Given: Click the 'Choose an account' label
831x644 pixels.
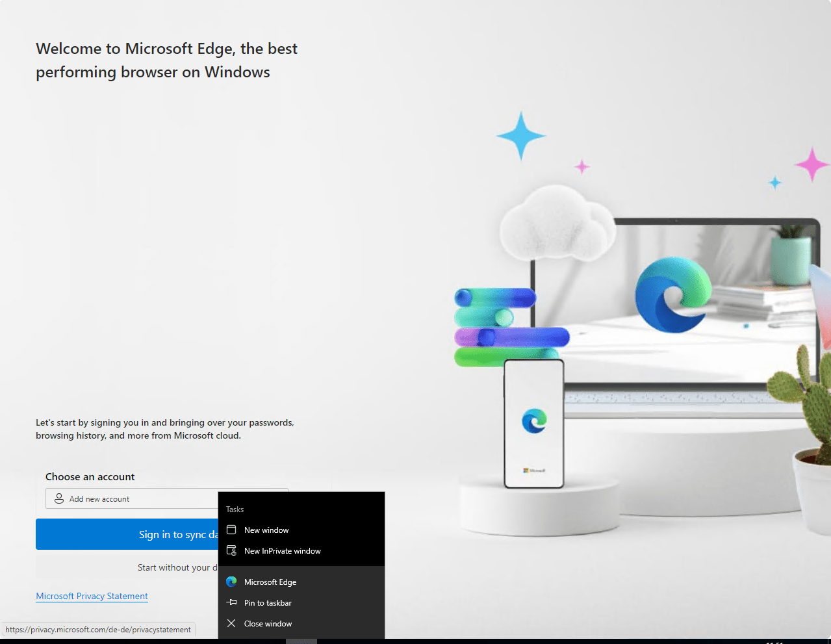Looking at the screenshot, I should click(90, 476).
